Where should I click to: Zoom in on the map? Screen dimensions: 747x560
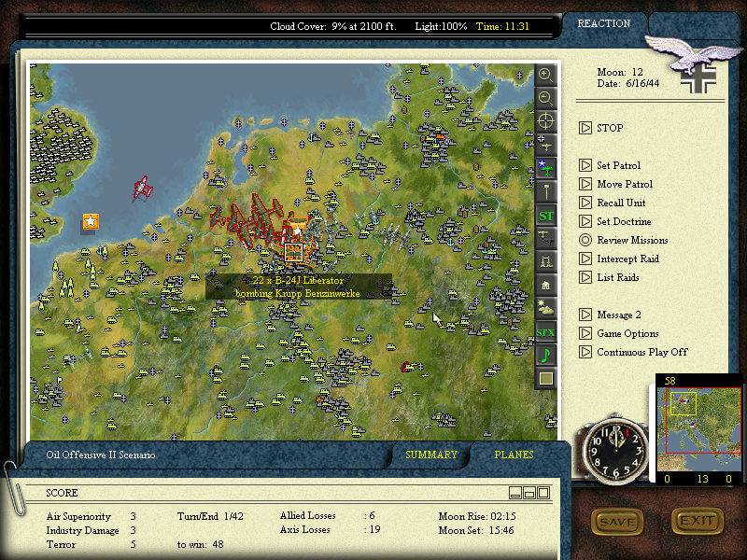pos(545,75)
